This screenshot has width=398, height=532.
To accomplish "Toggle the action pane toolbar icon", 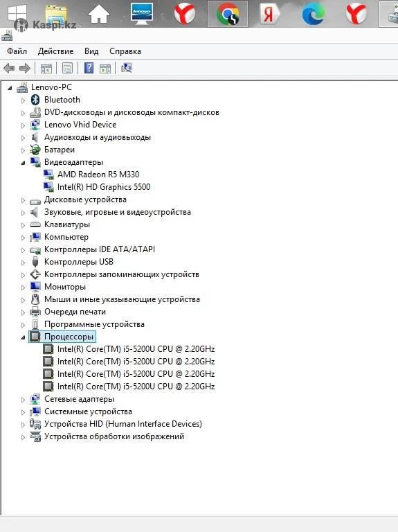I will 105,69.
